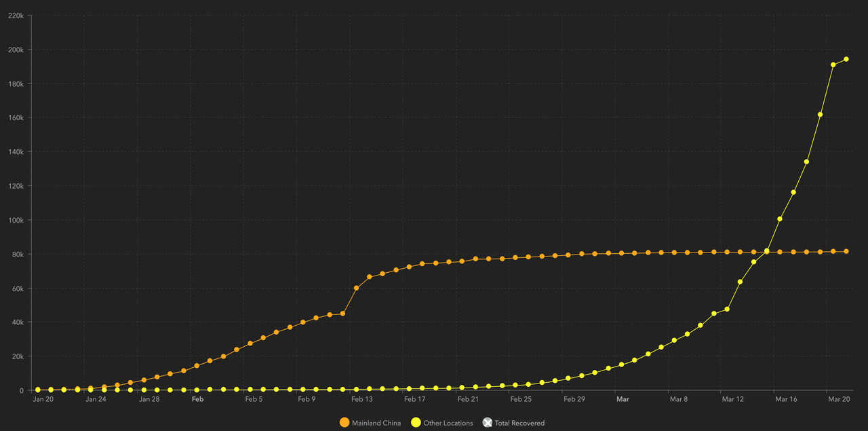Click the yellow Other Locations legend marker
The image size is (868, 431).
416,423
